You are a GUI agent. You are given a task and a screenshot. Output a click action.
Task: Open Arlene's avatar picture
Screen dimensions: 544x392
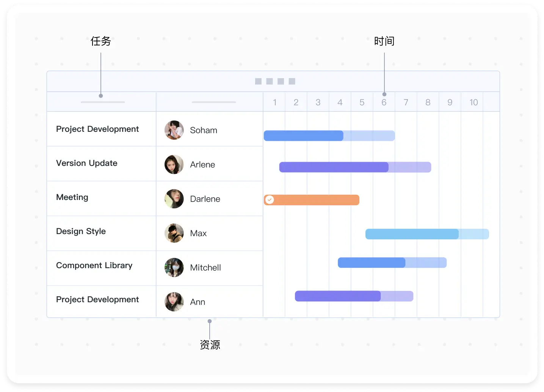(174, 164)
